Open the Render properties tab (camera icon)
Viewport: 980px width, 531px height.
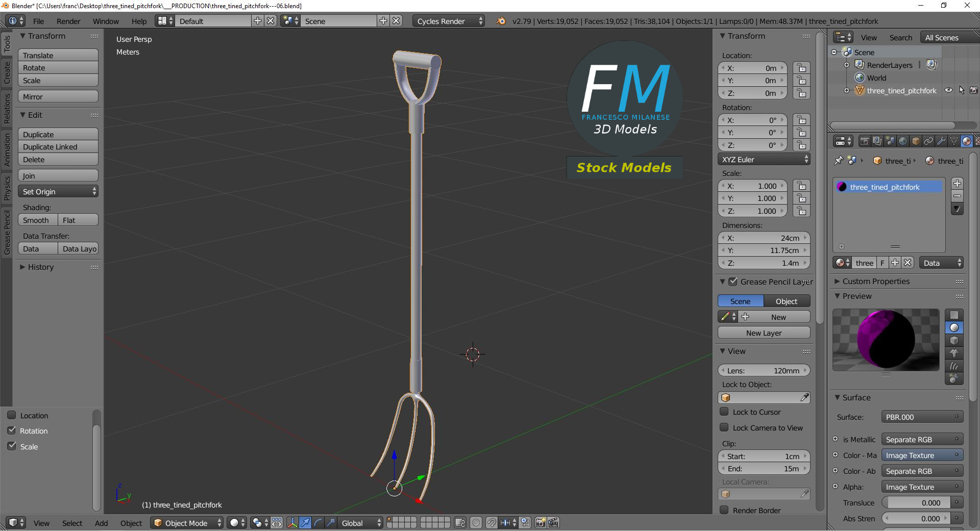click(864, 141)
